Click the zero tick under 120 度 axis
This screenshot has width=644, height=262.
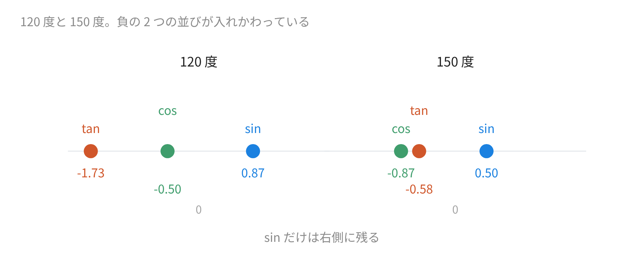(x=199, y=210)
